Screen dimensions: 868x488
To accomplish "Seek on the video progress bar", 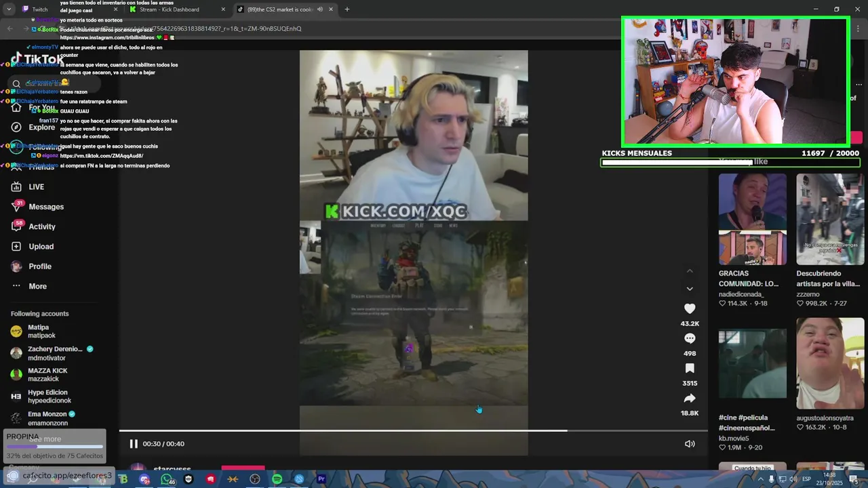I will pos(414,430).
